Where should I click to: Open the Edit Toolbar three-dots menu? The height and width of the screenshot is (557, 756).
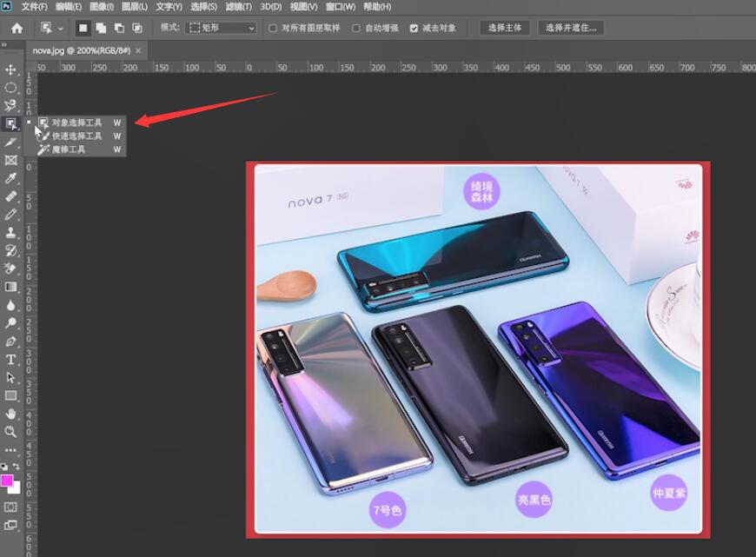(x=10, y=450)
